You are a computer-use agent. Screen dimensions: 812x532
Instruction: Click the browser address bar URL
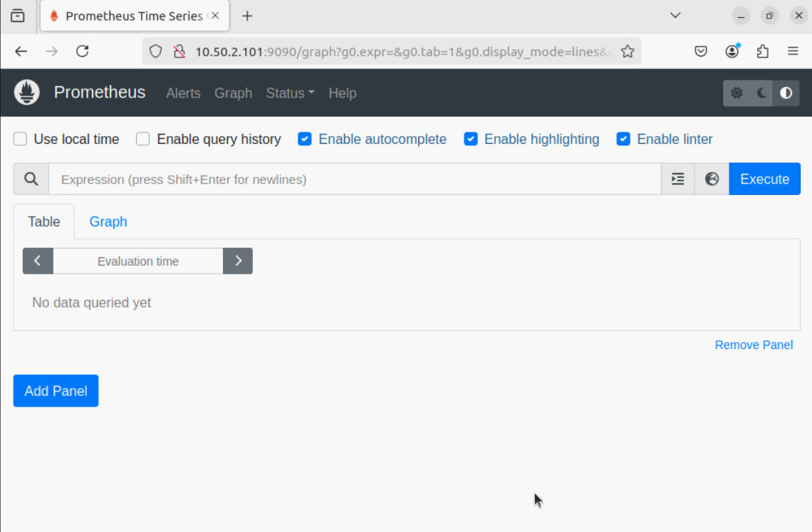click(404, 51)
